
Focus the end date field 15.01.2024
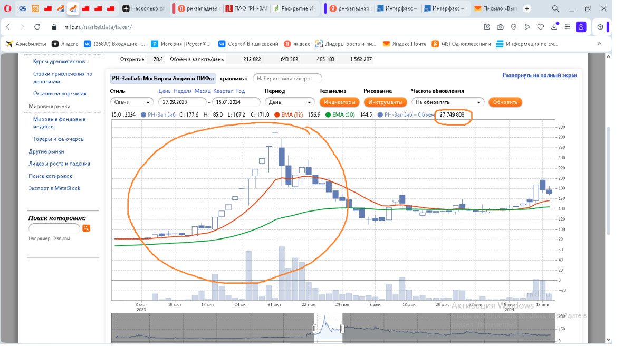point(236,102)
